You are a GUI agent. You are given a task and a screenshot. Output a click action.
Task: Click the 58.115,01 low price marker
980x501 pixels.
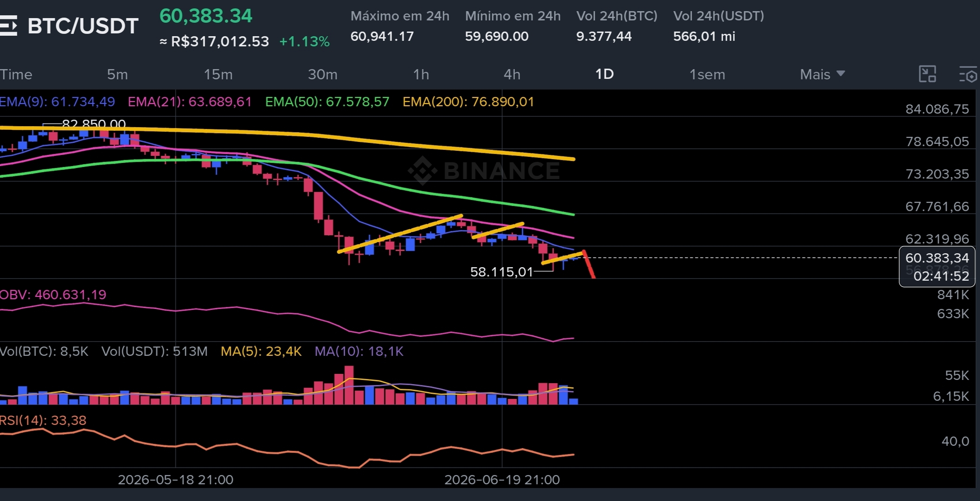(502, 272)
